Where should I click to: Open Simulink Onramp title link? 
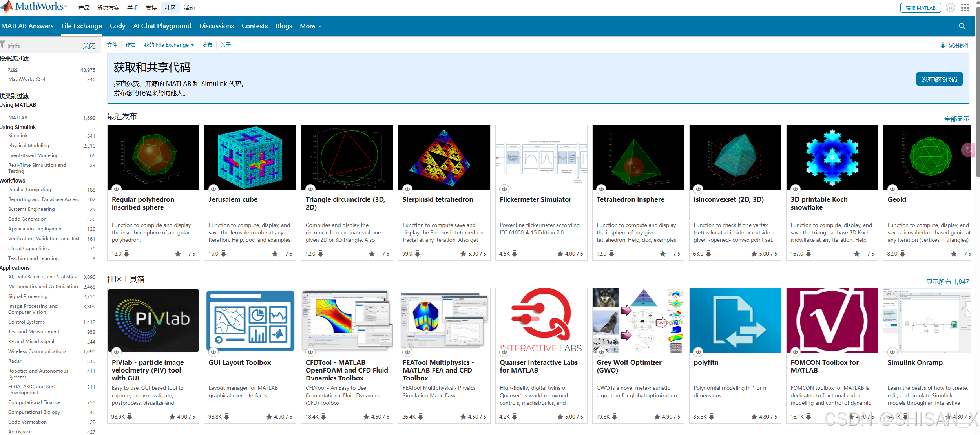tap(915, 362)
